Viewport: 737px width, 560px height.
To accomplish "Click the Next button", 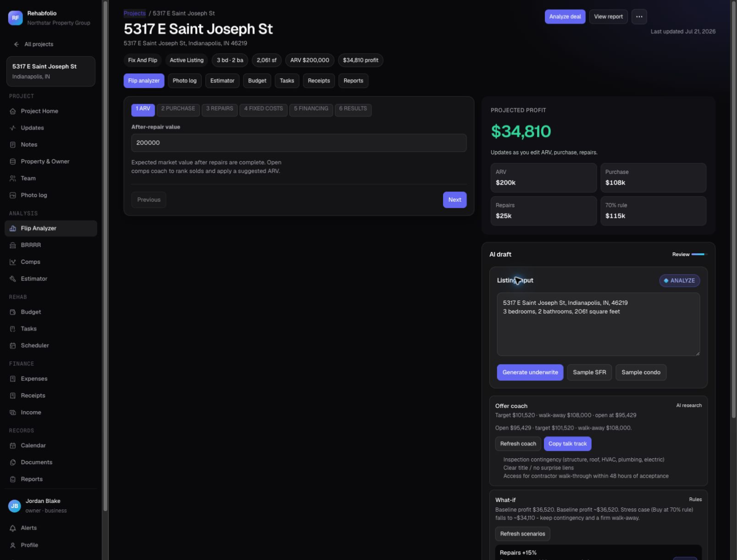I will (455, 200).
